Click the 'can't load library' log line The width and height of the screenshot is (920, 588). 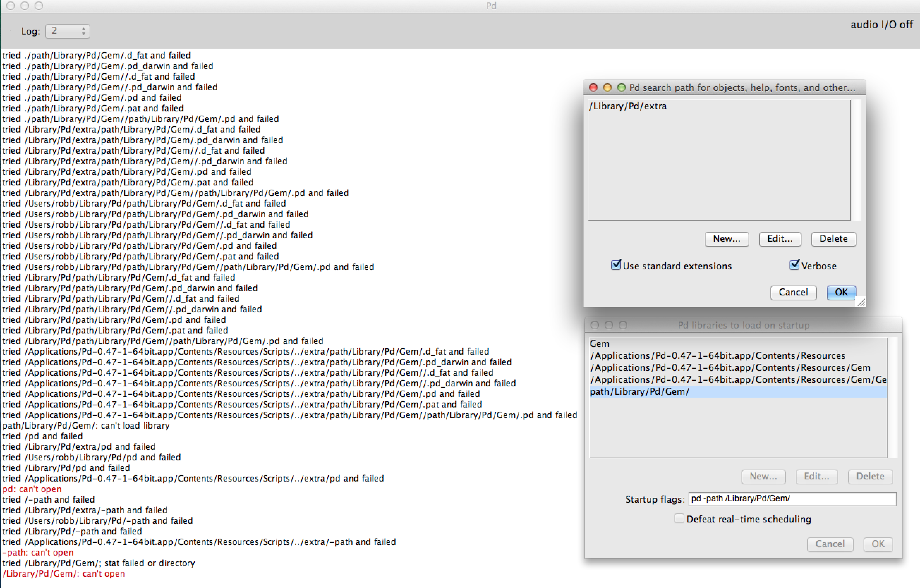(86, 426)
